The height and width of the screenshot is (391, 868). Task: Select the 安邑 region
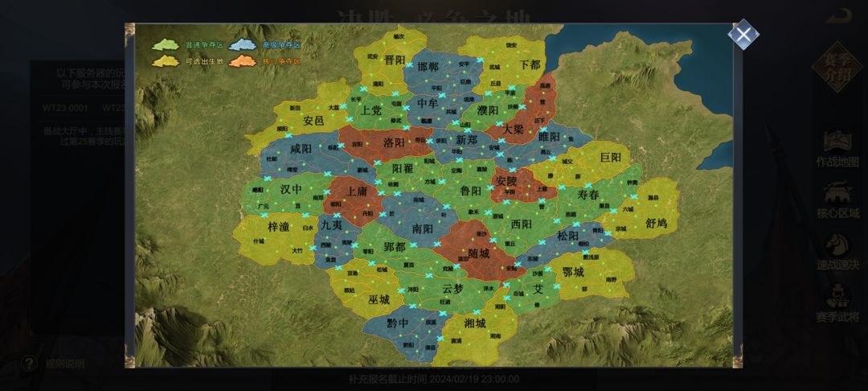point(313,120)
